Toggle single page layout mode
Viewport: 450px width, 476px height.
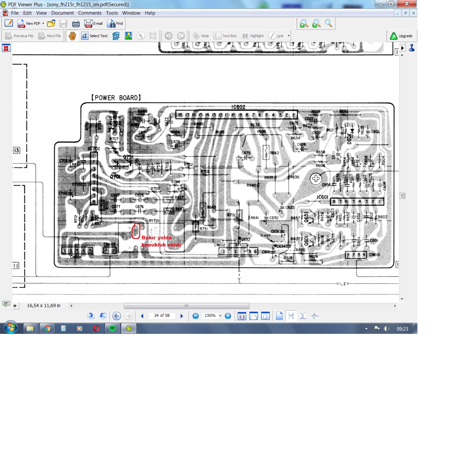click(279, 316)
